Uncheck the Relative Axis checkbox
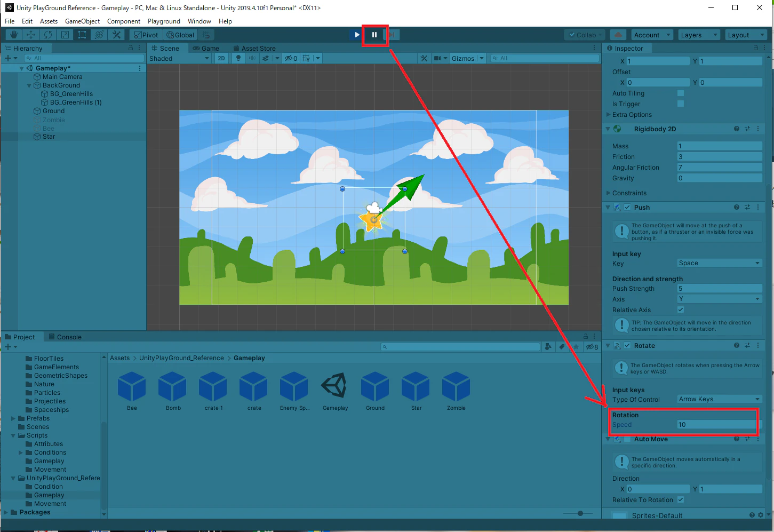The height and width of the screenshot is (532, 774). click(681, 309)
